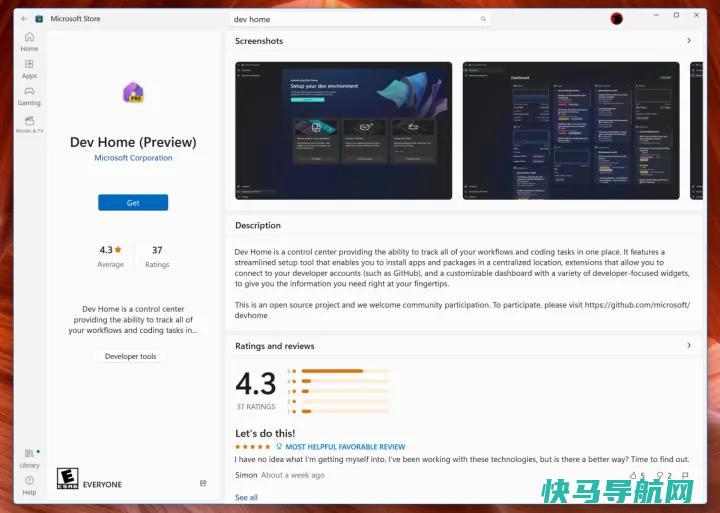Expand the Ratings and reviews chevron
720x513 pixels.
(x=689, y=345)
